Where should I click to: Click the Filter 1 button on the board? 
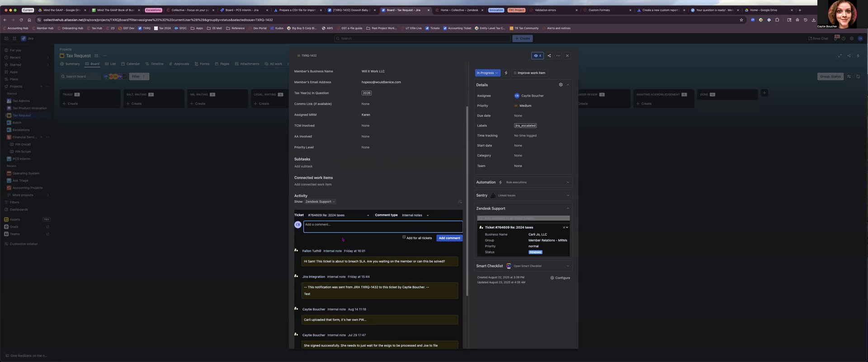click(139, 76)
